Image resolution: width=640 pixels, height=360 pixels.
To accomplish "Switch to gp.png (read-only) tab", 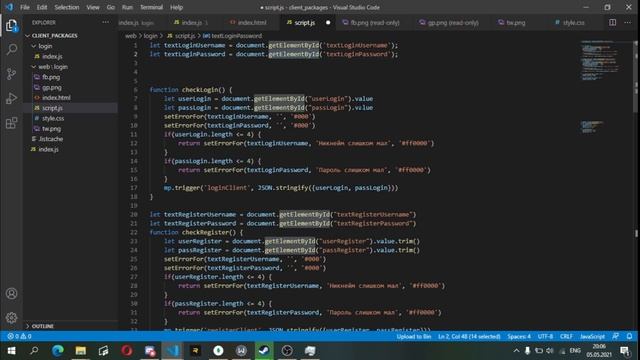I will point(449,22).
